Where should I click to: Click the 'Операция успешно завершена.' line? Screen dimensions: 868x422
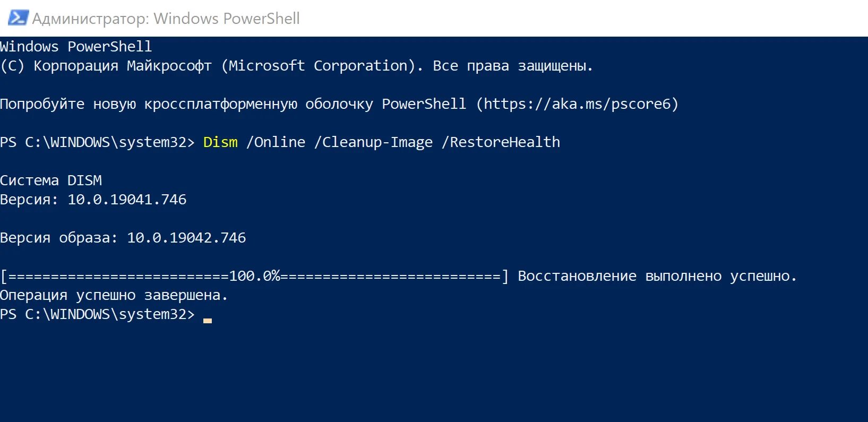(x=114, y=295)
